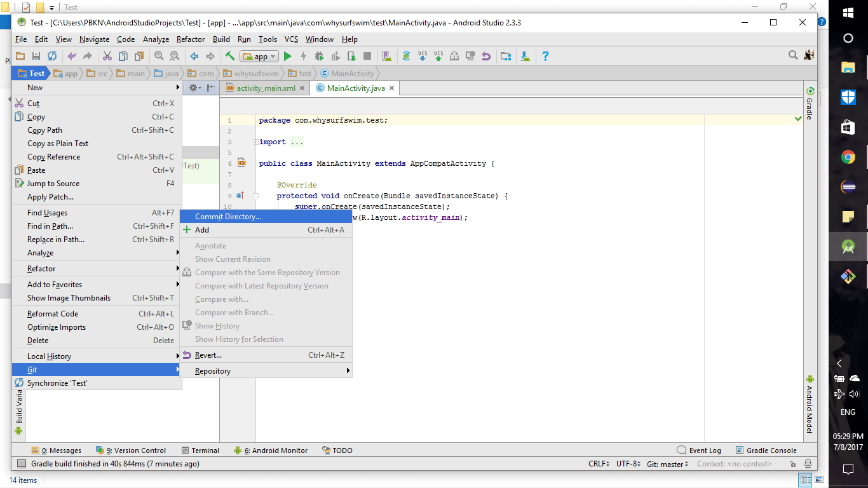Click the Android Studio icon in the Windows taskbar
Image resolution: width=868 pixels, height=488 pixels.
tap(848, 247)
